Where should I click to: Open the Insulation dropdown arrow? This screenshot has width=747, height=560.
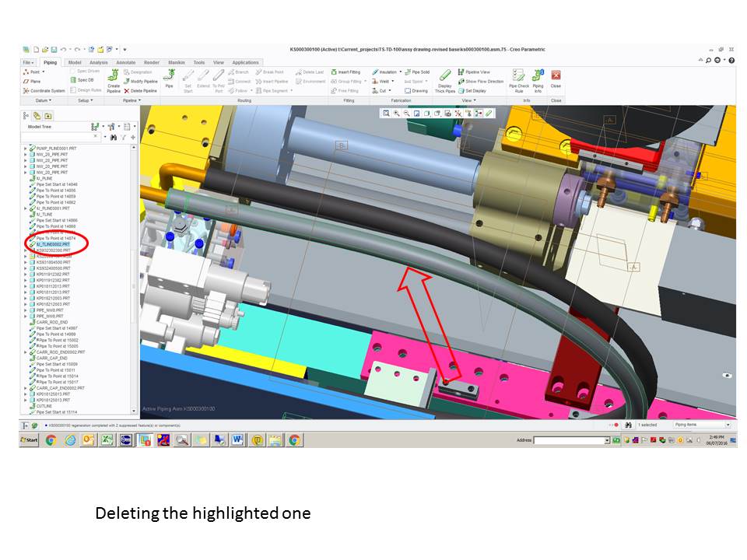pyautogui.click(x=400, y=72)
